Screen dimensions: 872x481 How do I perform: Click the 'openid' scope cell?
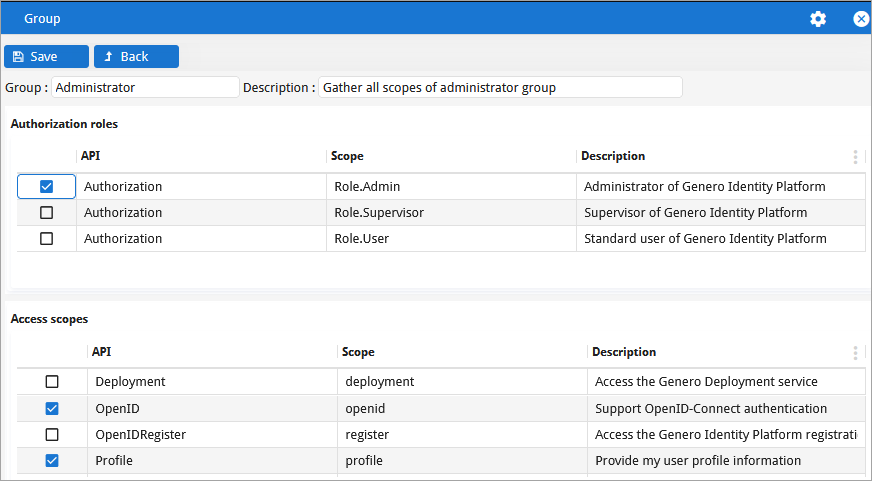click(463, 409)
